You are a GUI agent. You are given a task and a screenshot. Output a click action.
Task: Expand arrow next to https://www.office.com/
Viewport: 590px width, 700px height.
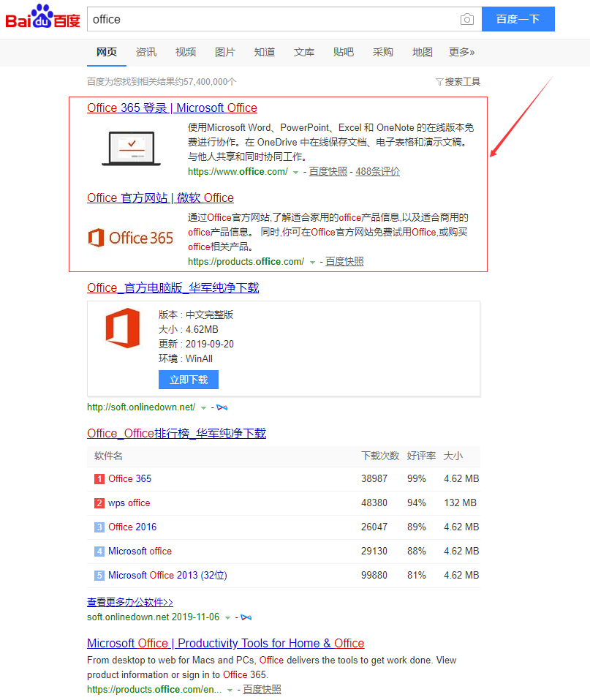(x=295, y=173)
